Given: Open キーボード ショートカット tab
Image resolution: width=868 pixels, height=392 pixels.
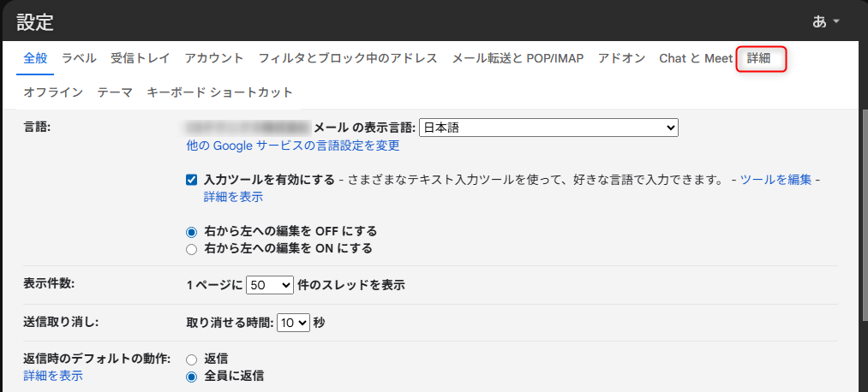Looking at the screenshot, I should pos(219,92).
